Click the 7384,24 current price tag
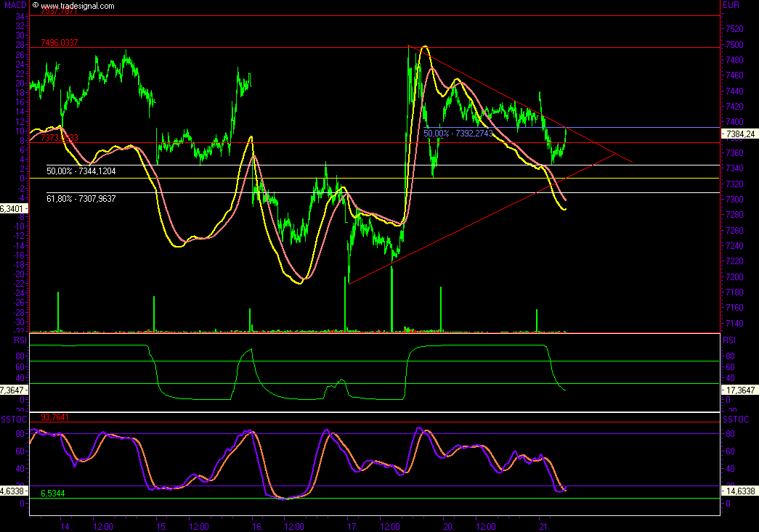This screenshot has width=759, height=532. (x=738, y=134)
